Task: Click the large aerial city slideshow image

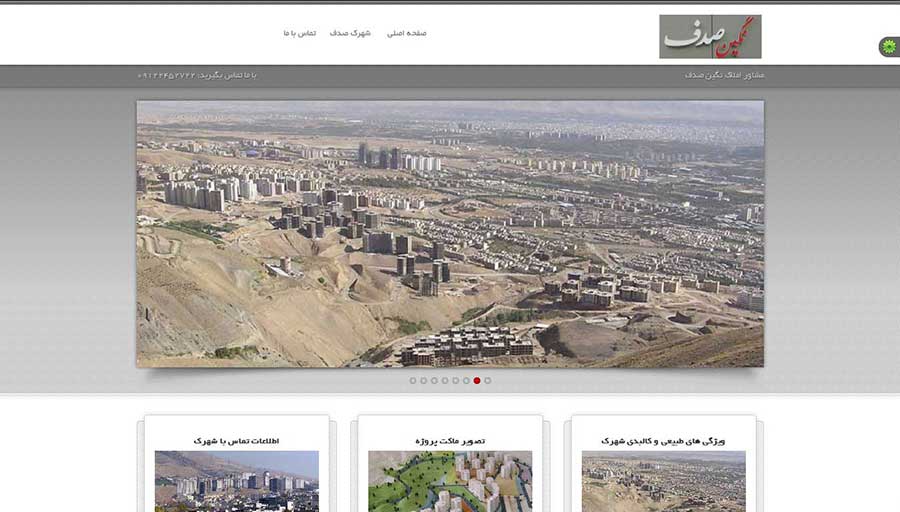Action: coord(450,233)
